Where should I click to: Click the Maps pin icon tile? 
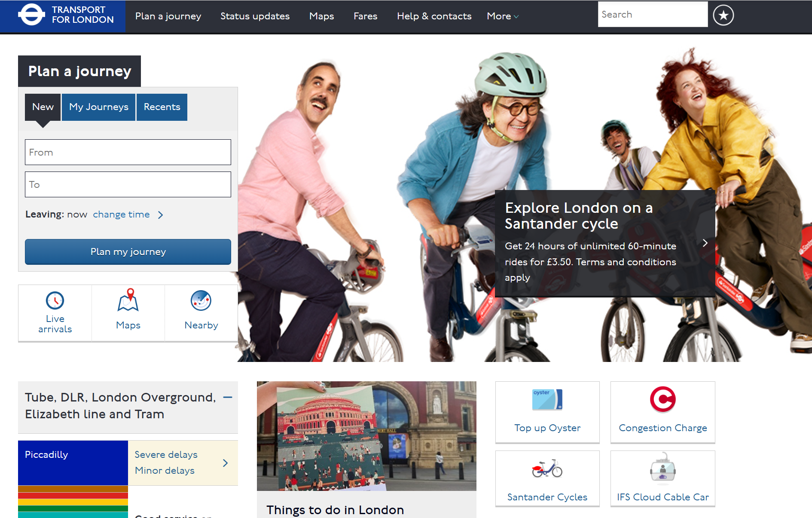coord(128,300)
